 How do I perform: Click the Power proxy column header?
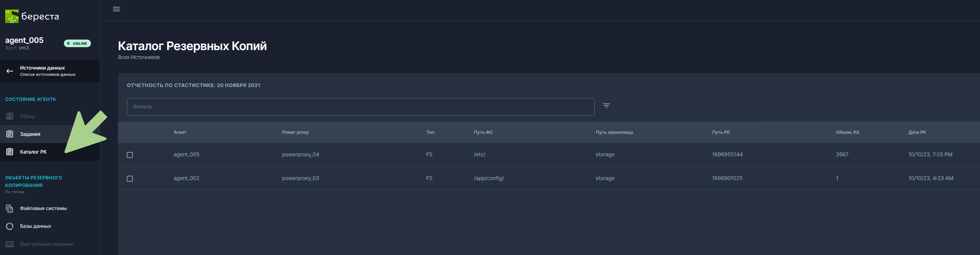click(x=295, y=133)
